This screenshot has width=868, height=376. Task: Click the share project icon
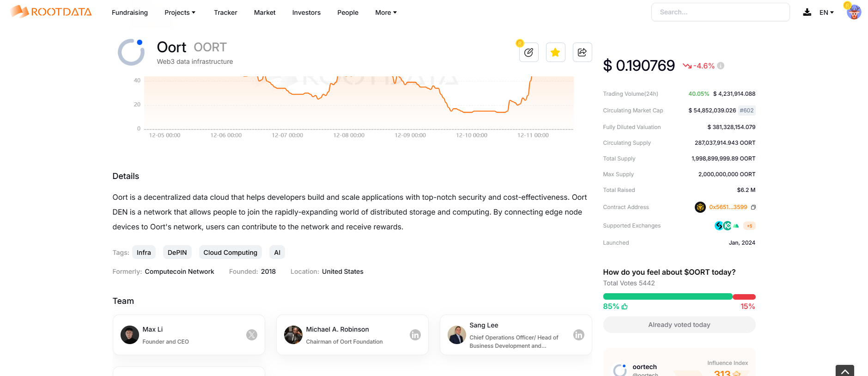582,52
